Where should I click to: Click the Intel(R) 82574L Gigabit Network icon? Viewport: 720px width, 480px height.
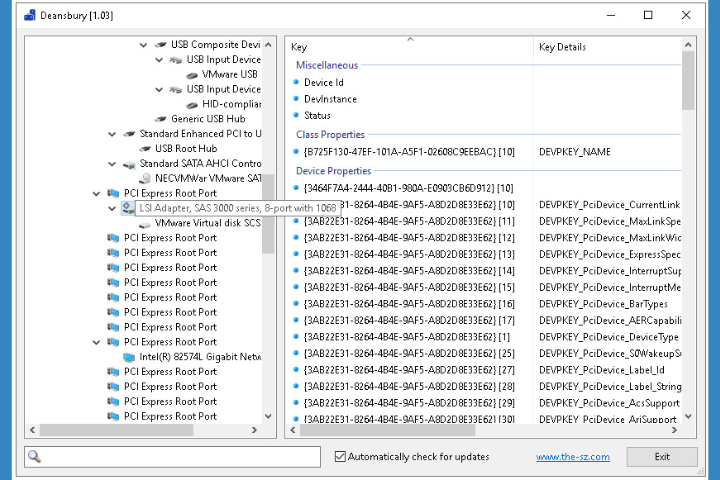point(129,357)
